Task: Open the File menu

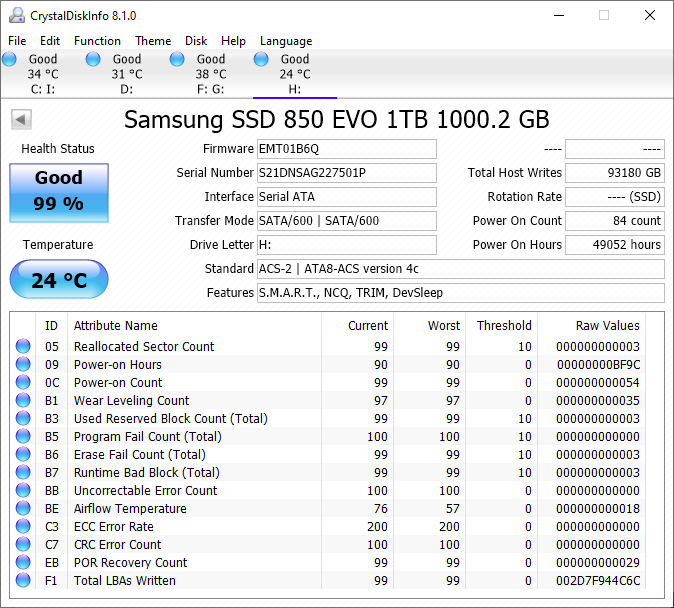Action: [x=17, y=41]
